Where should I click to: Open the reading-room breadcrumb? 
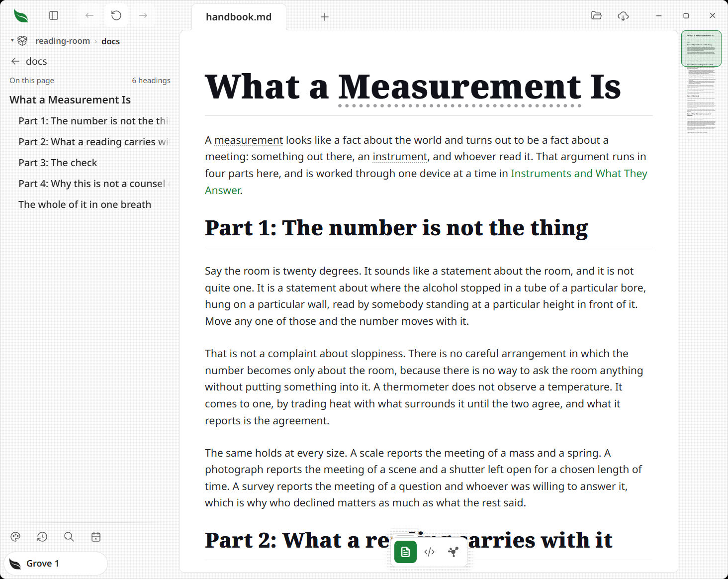pos(63,41)
